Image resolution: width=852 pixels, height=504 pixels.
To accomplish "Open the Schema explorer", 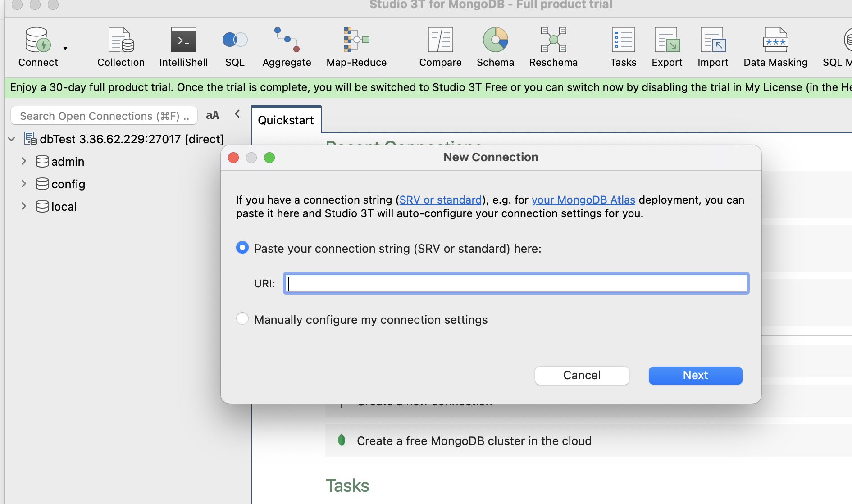I will coord(495,47).
